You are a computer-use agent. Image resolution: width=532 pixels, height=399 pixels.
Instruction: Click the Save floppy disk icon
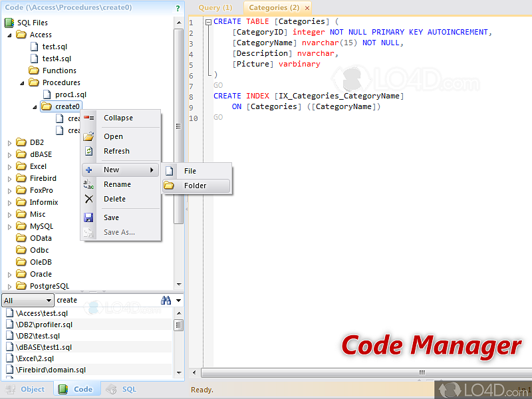88,217
